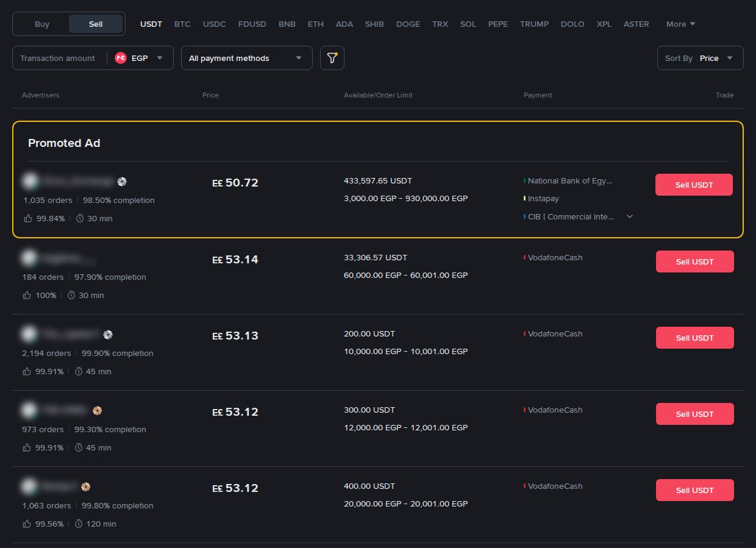This screenshot has height=548, width=756.
Task: Click Sell USDT for the 53.13 offer
Action: [694, 338]
